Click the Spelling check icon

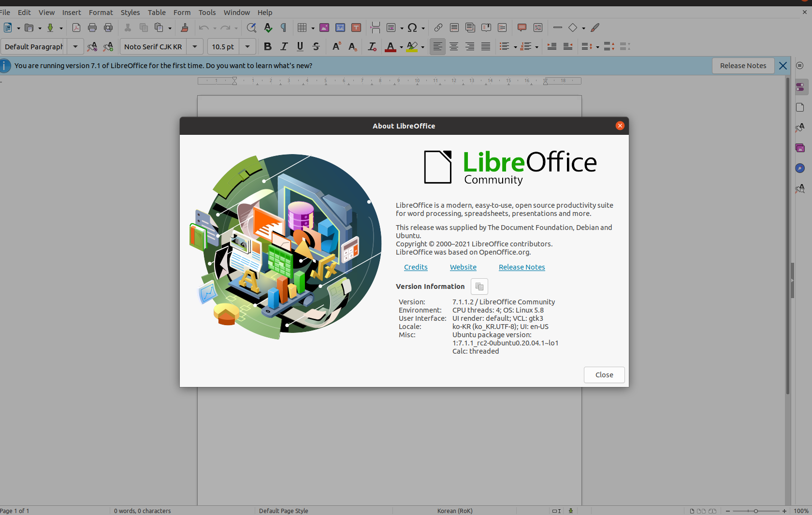[x=268, y=28]
